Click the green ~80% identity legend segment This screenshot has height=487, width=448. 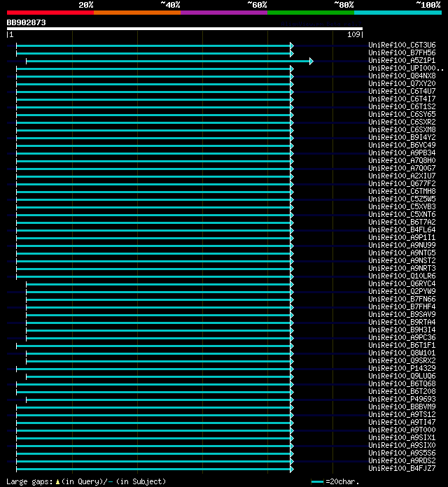[x=311, y=13]
